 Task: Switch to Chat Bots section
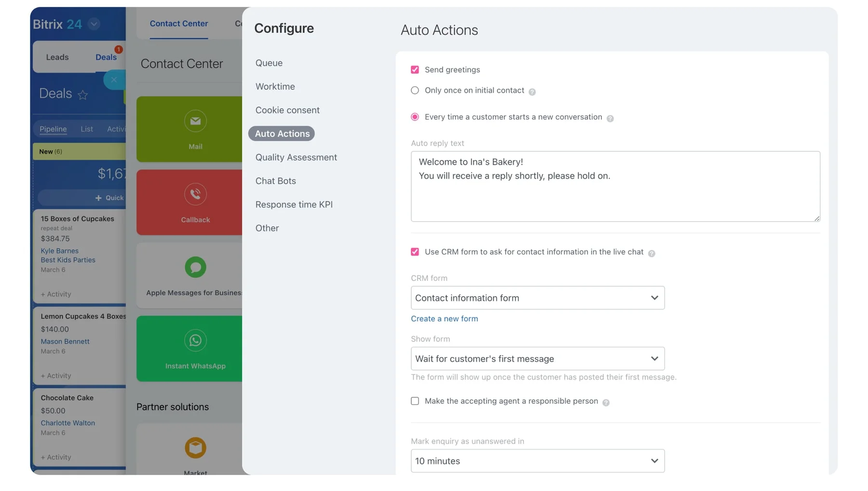(275, 181)
